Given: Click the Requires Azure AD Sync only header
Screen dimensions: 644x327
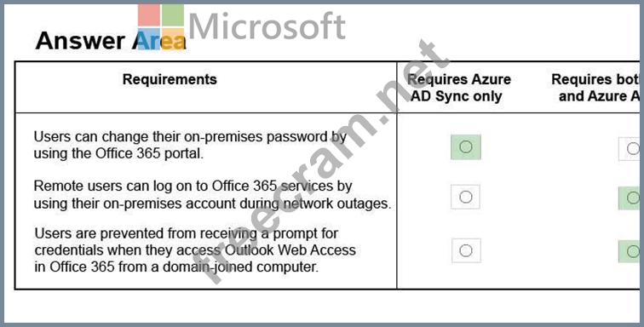Looking at the screenshot, I should tap(459, 88).
